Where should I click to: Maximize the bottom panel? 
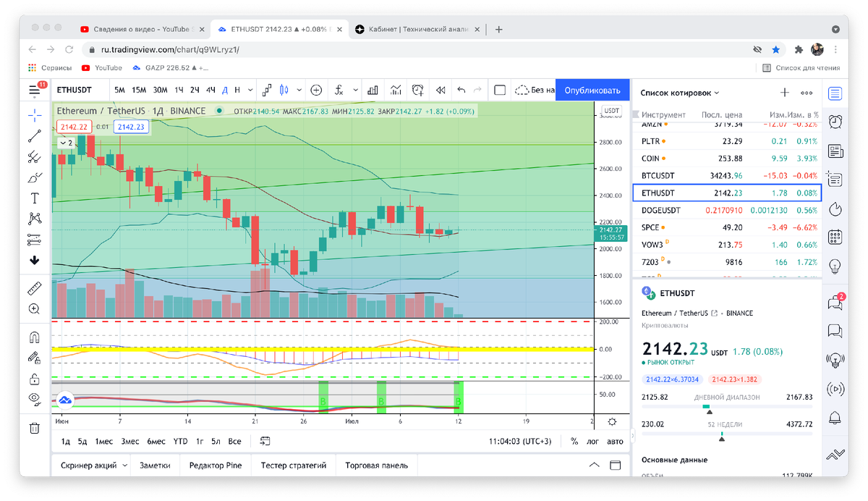click(x=616, y=466)
